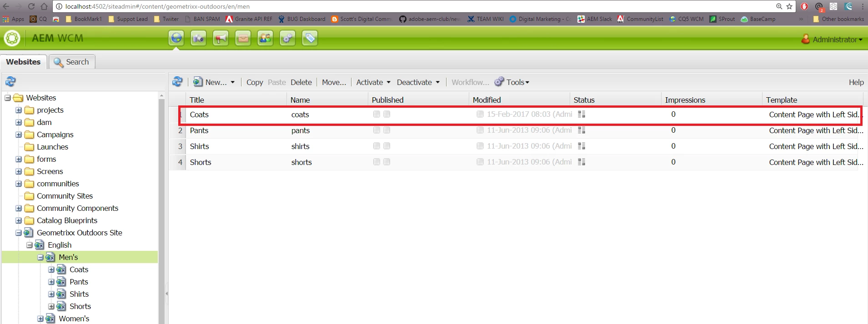Open the Inbox envelope icon
The image size is (868, 324).
243,38
